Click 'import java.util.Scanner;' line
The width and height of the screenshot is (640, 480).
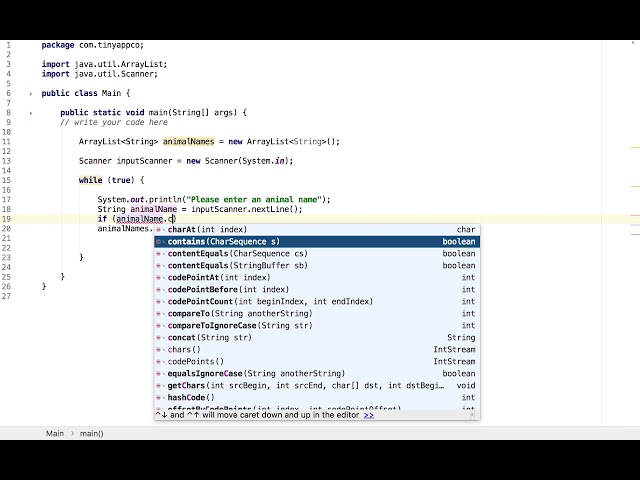tap(100, 74)
